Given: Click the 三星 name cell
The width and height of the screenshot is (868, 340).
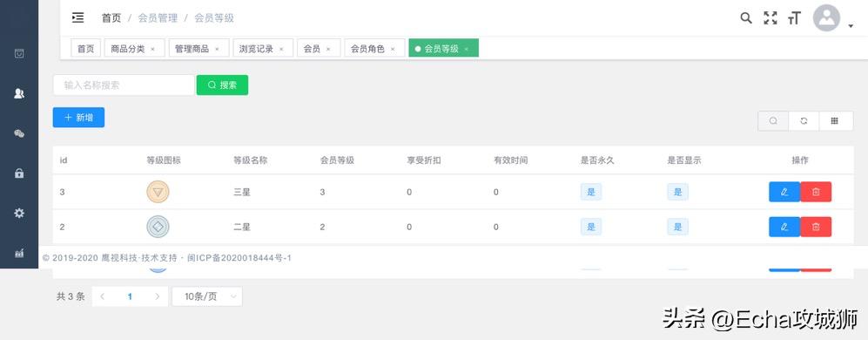Looking at the screenshot, I should [242, 192].
